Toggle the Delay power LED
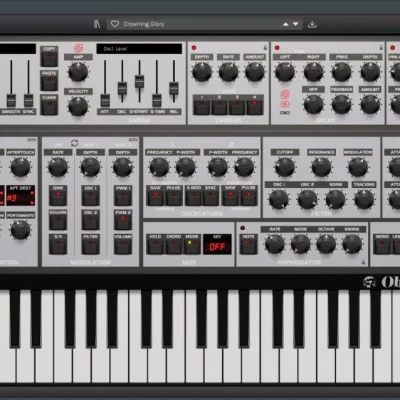Image resolution: width=400 pixels, height=400 pixels. 277,48
